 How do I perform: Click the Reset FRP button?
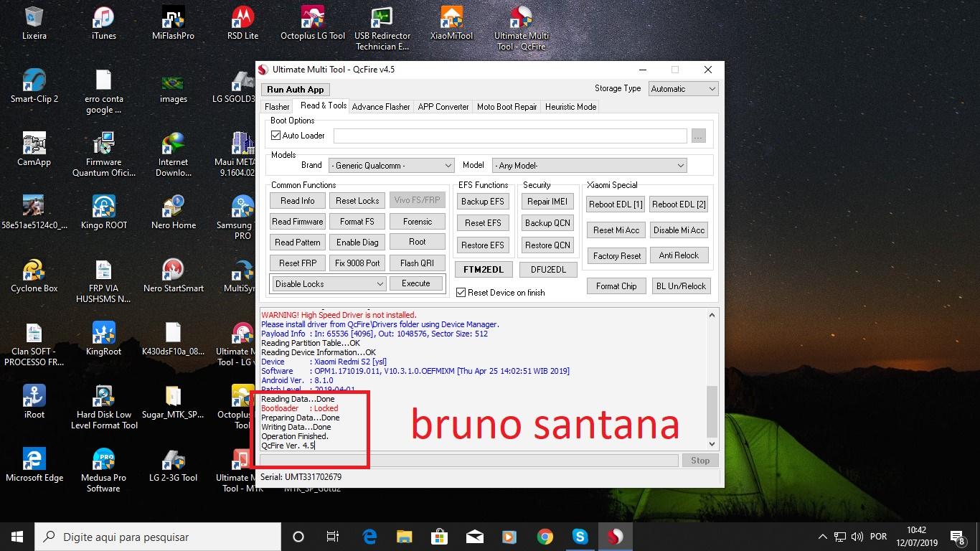click(298, 263)
